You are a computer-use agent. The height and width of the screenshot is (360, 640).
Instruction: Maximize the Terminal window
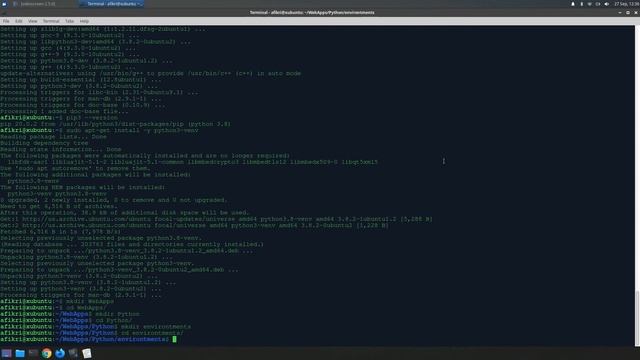[x=628, y=13]
